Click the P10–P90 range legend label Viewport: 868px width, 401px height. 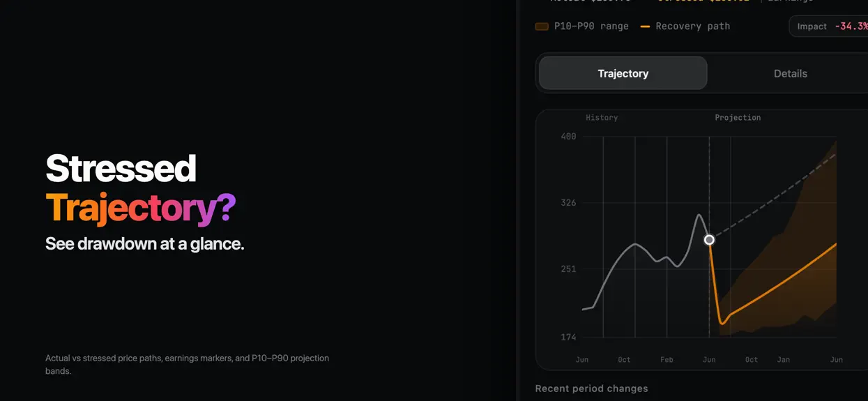(591, 27)
